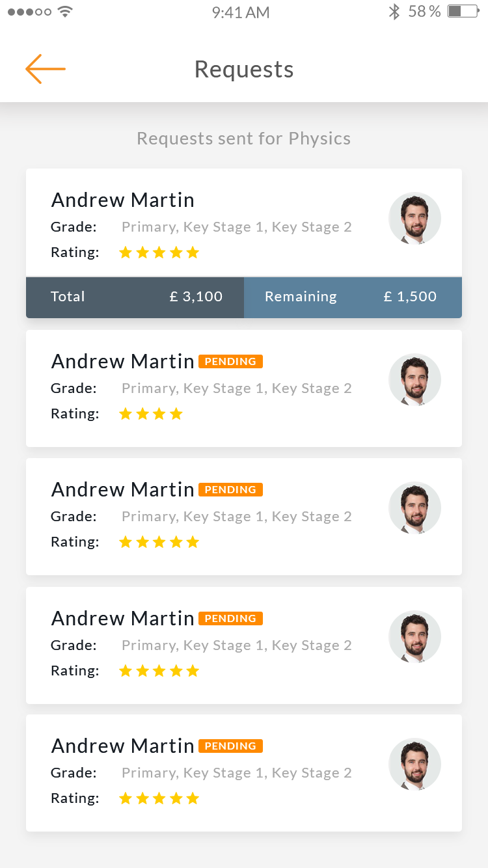Screen dimensions: 488x868
Task: Tap avatar in the last request card
Action: click(414, 764)
